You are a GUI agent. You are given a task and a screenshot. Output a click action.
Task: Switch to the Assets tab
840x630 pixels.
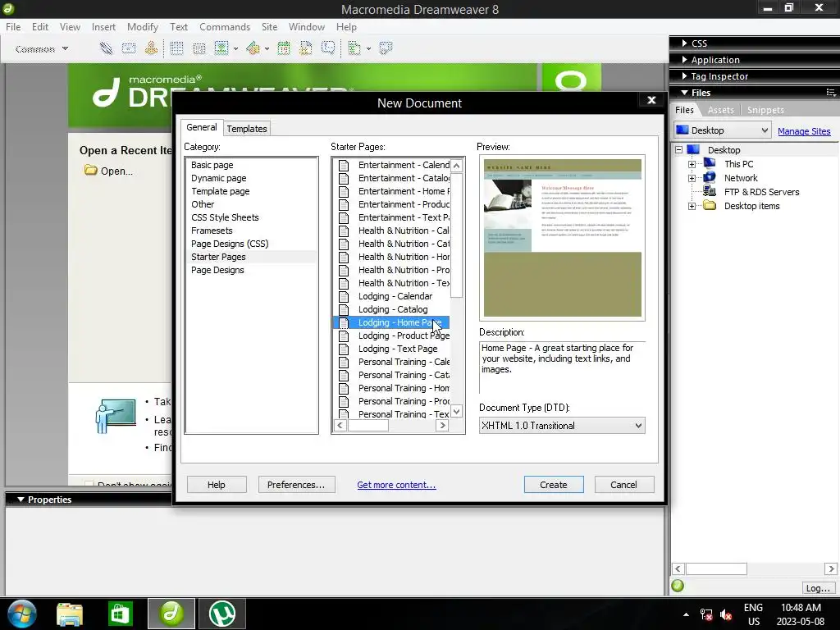click(x=720, y=110)
